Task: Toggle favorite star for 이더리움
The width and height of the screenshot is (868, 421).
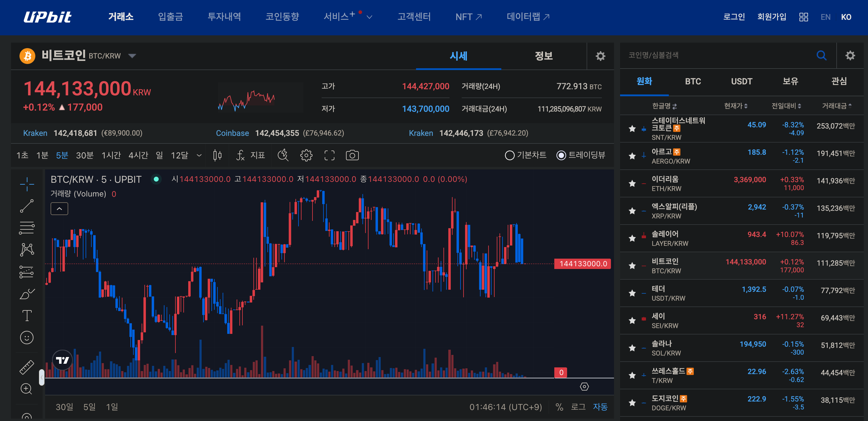Action: click(632, 183)
